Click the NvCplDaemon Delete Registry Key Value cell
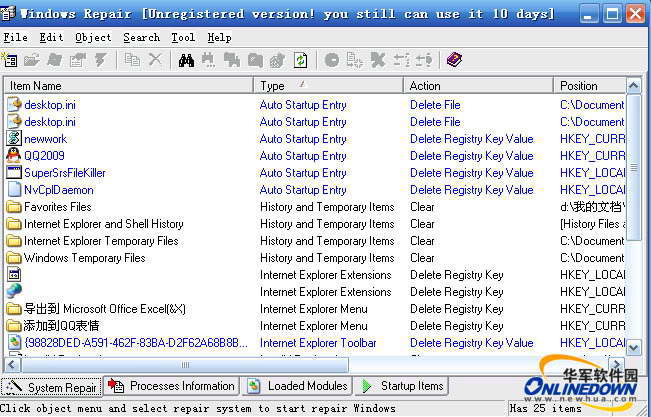This screenshot has height=417, width=651. click(472, 190)
